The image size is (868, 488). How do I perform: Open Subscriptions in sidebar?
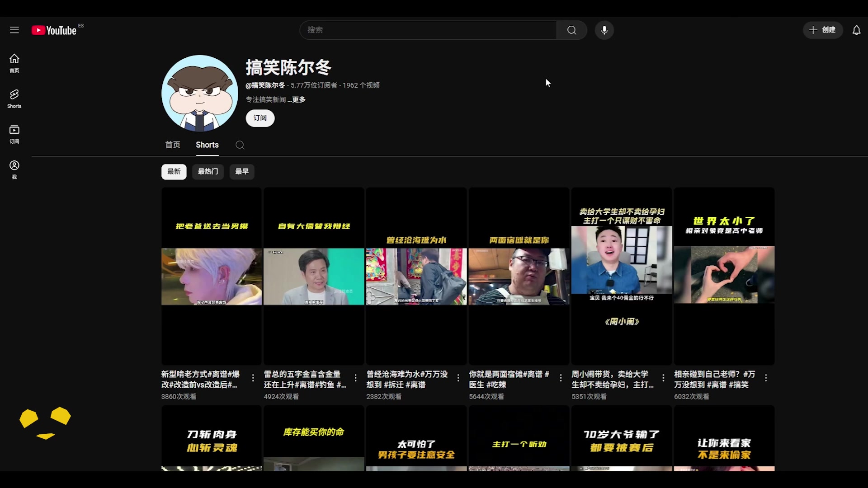(14, 134)
